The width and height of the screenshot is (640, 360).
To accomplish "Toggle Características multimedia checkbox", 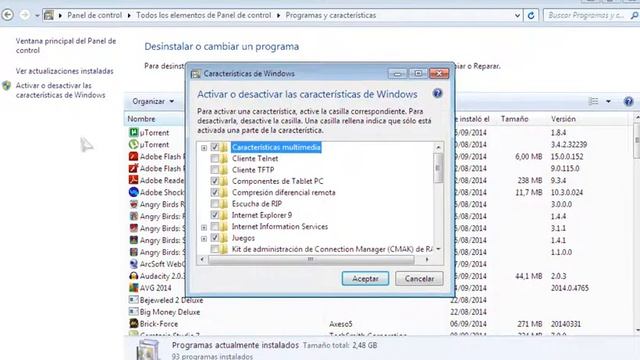I will tap(215, 147).
